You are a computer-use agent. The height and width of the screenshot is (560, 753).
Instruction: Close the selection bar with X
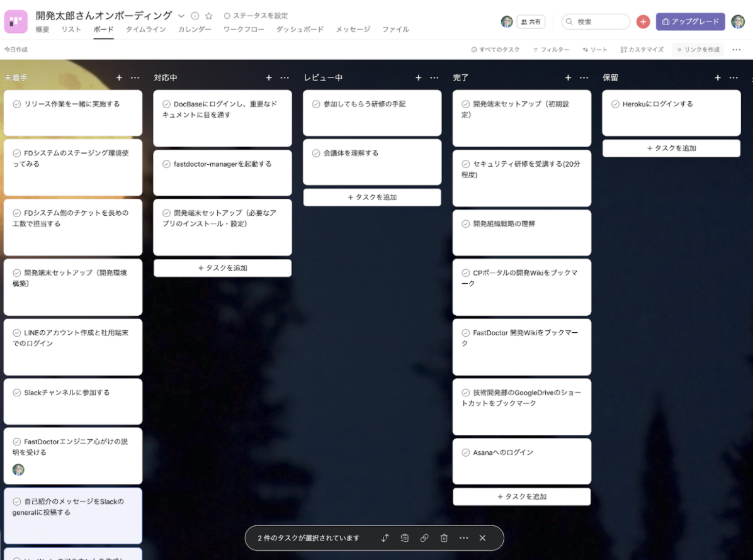[483, 538]
